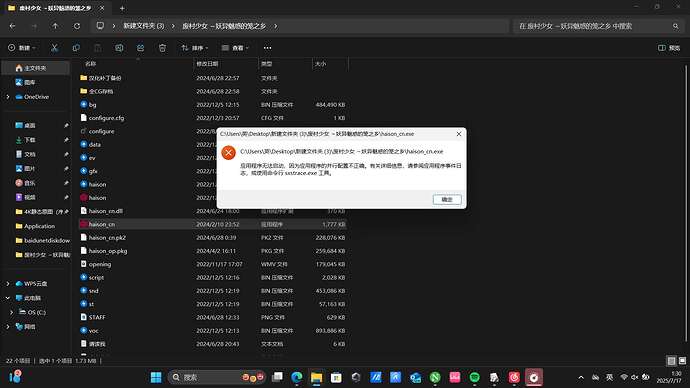Click the Share icon in toolbar

[x=140, y=48]
